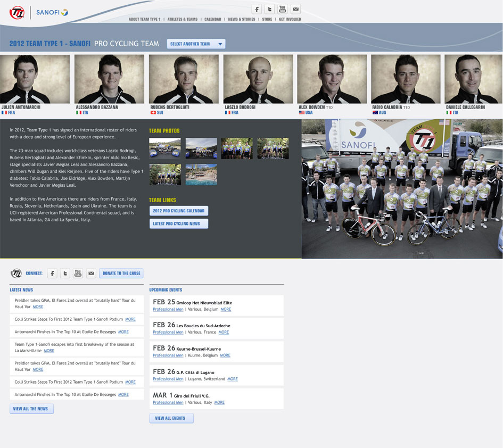Open Store menu item
503x448 pixels.
[267, 19]
